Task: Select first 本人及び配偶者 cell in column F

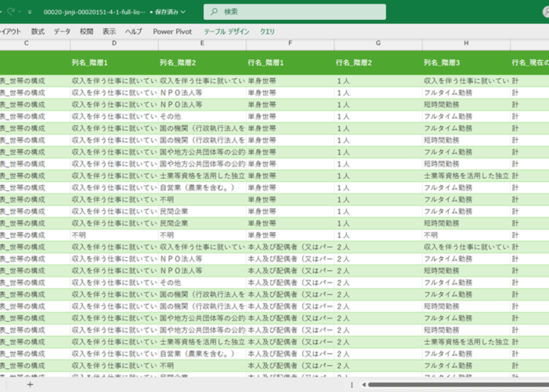Action: point(290,247)
